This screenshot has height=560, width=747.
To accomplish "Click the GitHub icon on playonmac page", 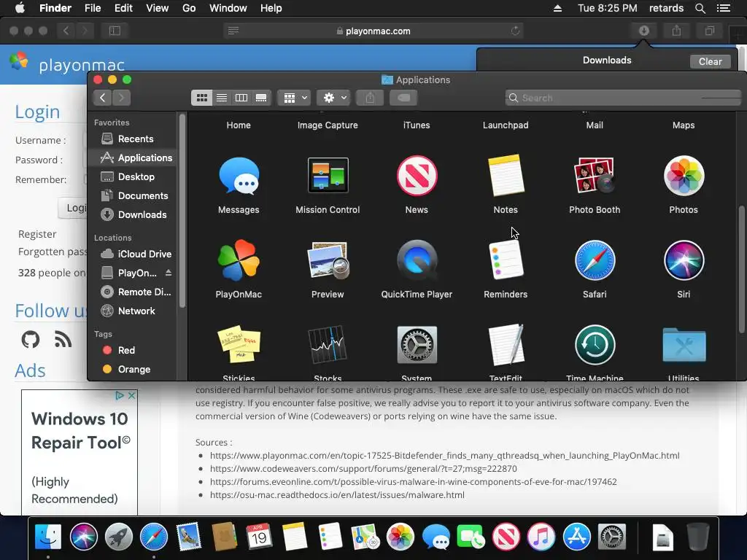I will coord(31,340).
